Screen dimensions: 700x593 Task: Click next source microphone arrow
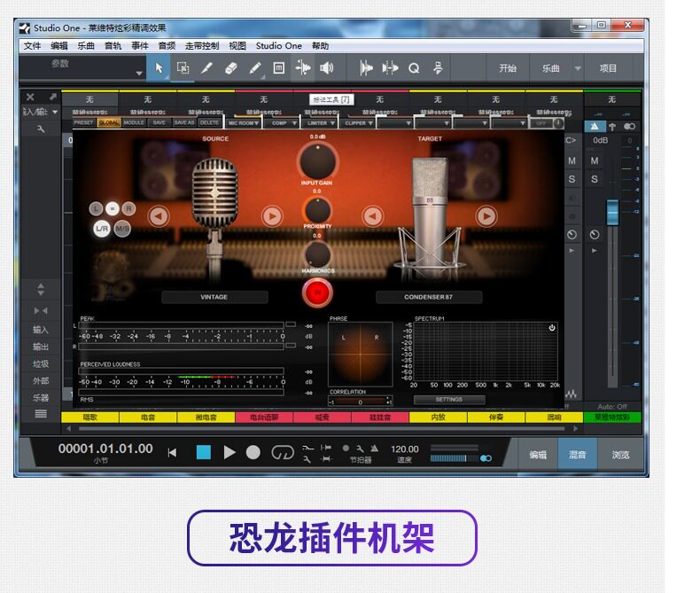pyautogui.click(x=272, y=216)
